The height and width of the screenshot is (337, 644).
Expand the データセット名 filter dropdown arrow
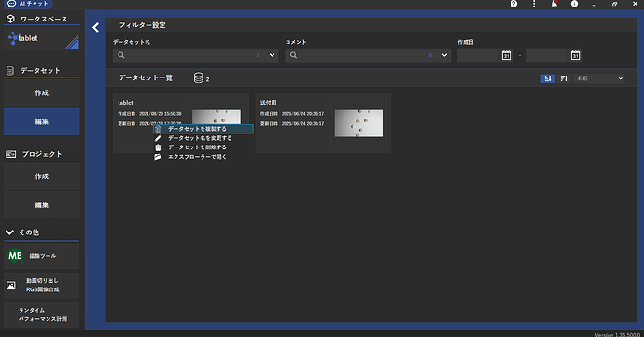272,55
